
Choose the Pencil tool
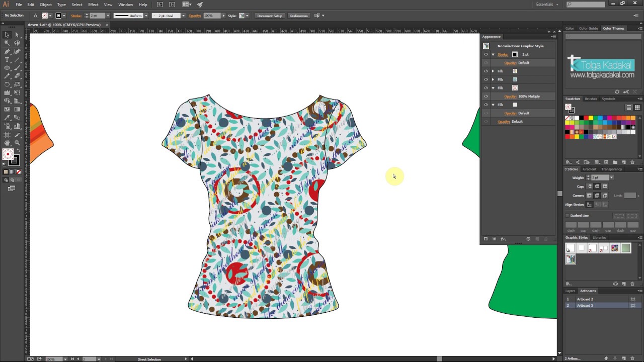(7, 76)
